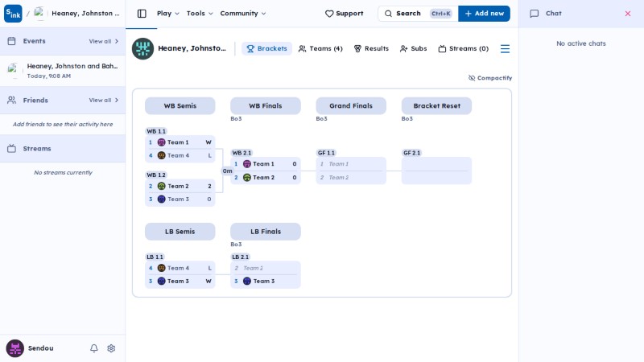Click the WB 1.1 match label

click(156, 131)
